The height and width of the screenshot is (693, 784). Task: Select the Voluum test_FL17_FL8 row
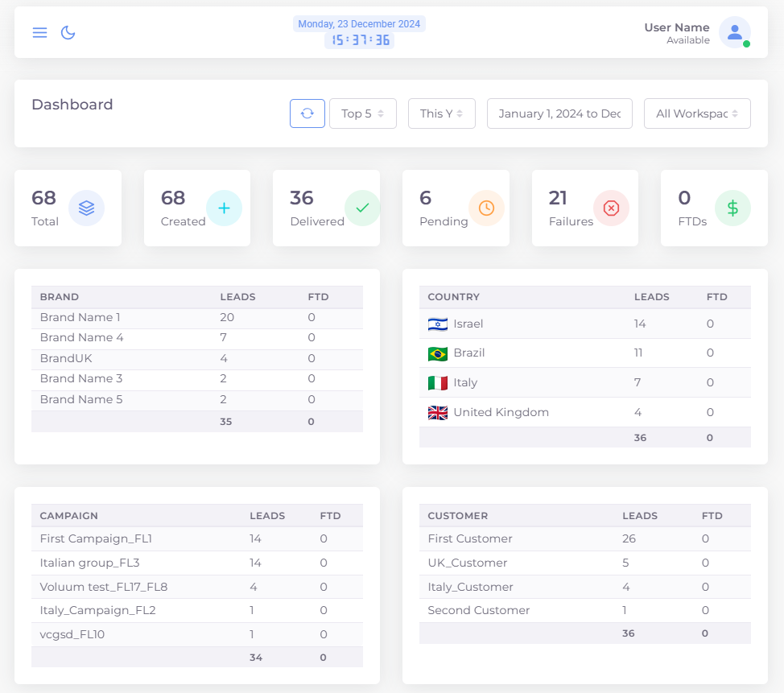click(197, 587)
